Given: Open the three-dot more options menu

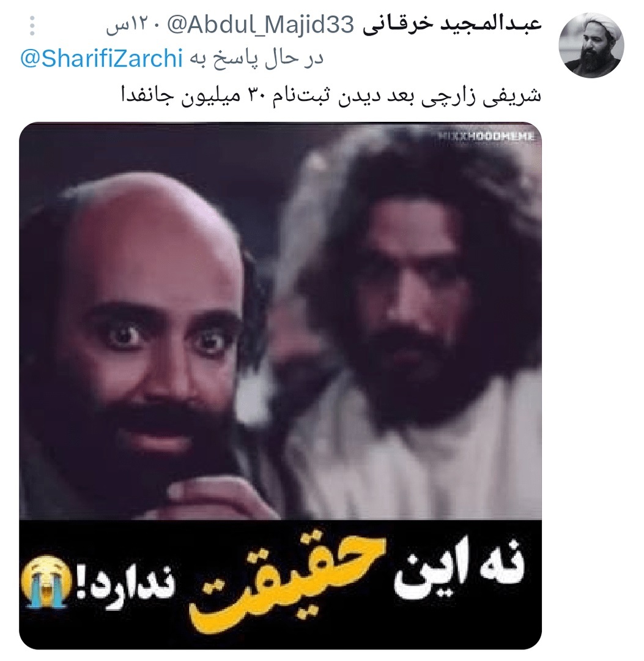Looking at the screenshot, I should coord(32,26).
